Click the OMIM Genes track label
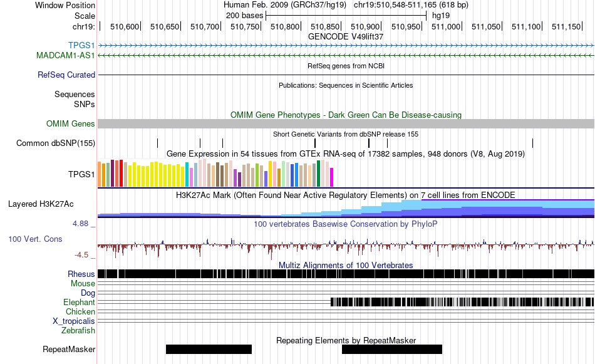 pos(71,124)
